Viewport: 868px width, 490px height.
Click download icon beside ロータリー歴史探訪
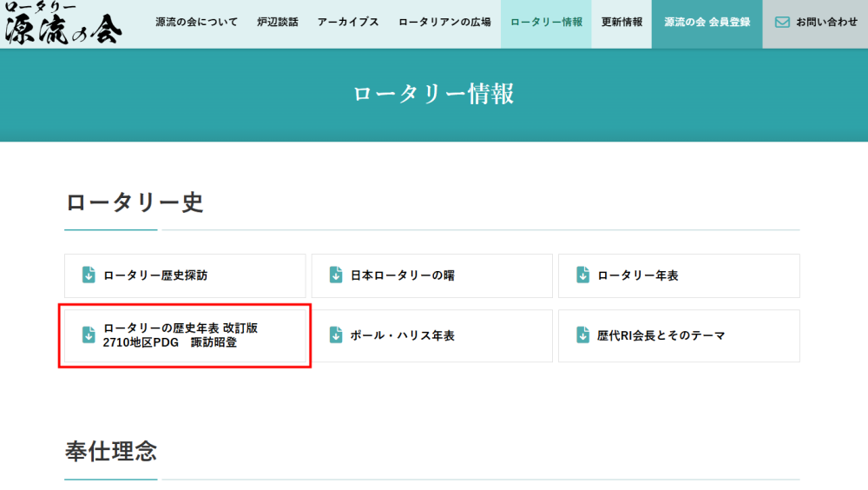(x=89, y=275)
